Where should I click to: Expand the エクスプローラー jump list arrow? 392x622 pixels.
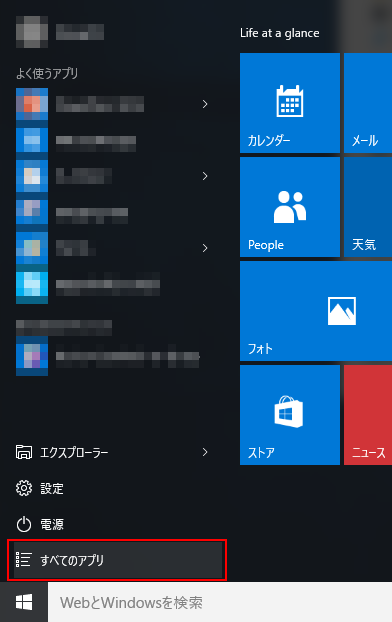tap(205, 452)
